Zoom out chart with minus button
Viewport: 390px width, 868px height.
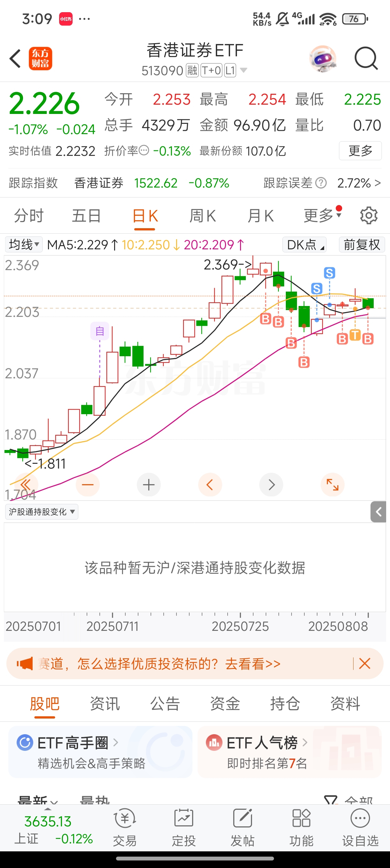pyautogui.click(x=88, y=485)
